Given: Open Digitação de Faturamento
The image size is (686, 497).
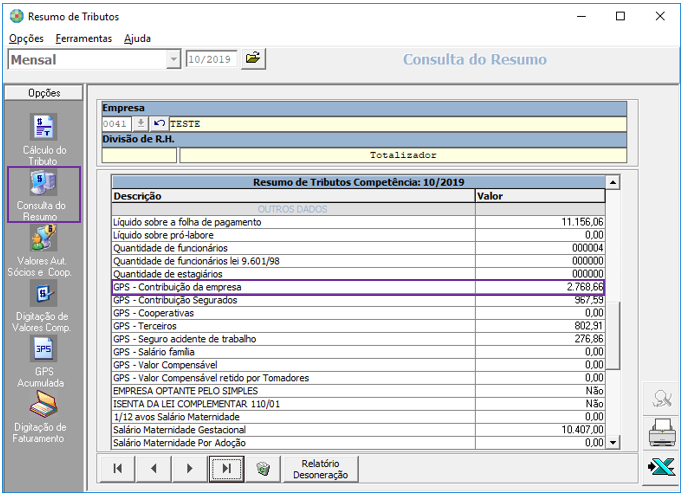Looking at the screenshot, I should pyautogui.click(x=40, y=418).
